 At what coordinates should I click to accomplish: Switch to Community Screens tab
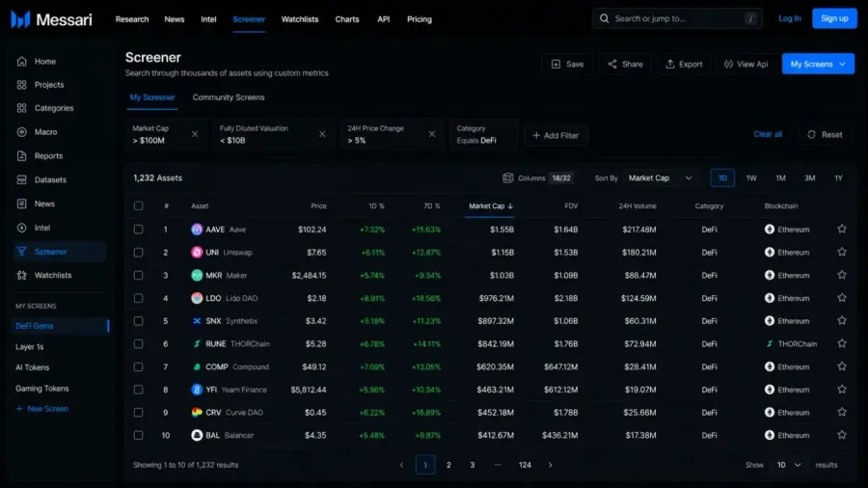tap(229, 97)
